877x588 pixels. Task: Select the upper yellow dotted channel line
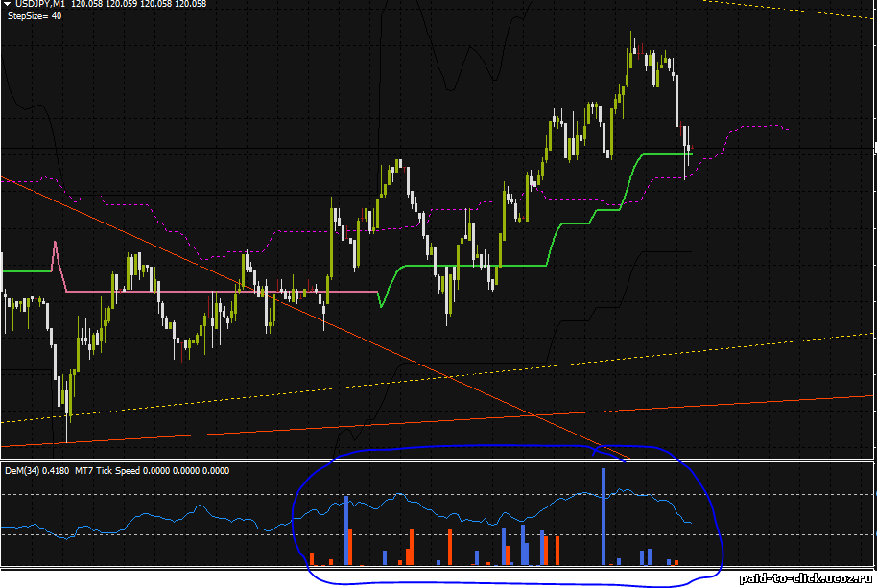(787, 12)
